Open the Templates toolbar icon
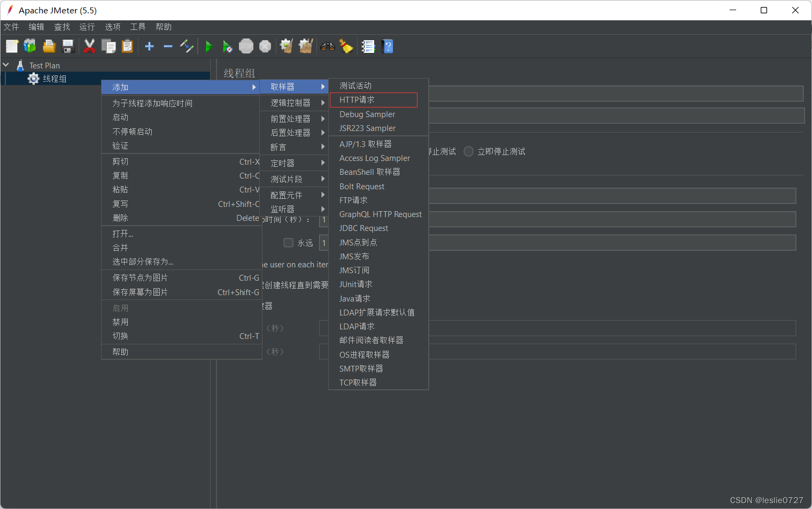The width and height of the screenshot is (812, 509). click(30, 47)
